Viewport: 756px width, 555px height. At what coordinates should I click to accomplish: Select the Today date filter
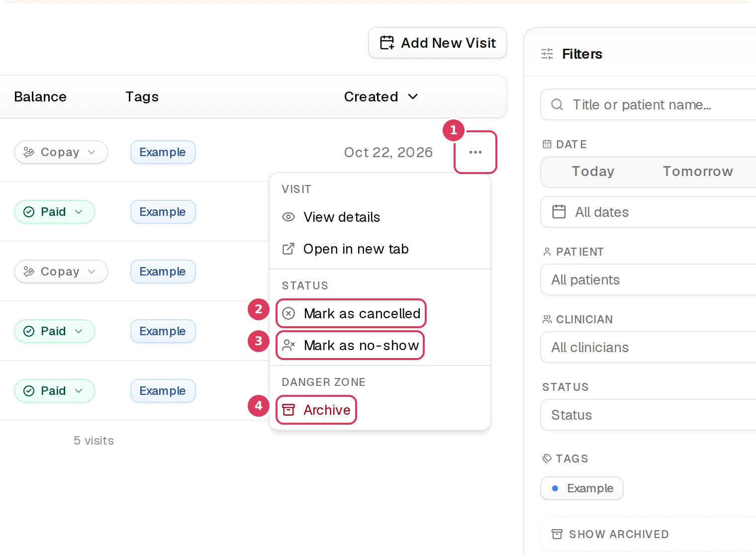click(593, 172)
